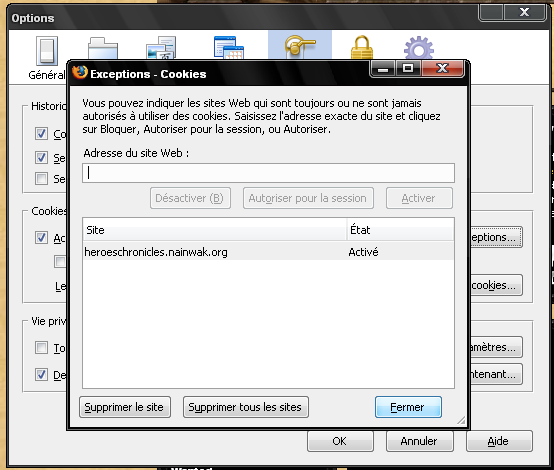554x470 pixels.
Task: Click the Firefox logo in Exceptions title bar
Action: (80, 72)
